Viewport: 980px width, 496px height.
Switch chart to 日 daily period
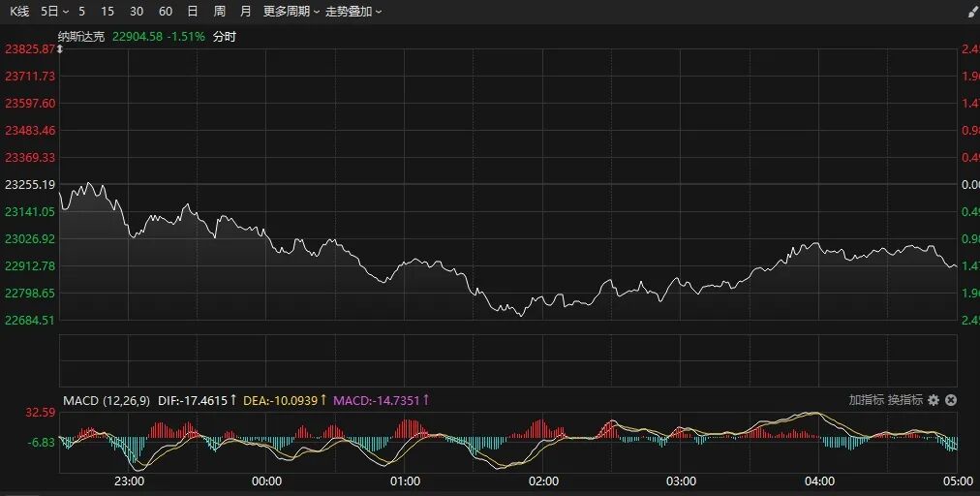[x=193, y=12]
